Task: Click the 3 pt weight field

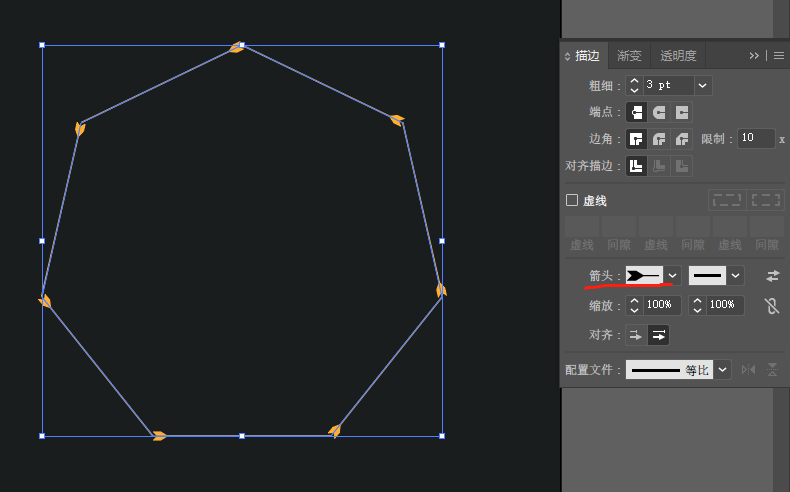Action: tap(669, 86)
